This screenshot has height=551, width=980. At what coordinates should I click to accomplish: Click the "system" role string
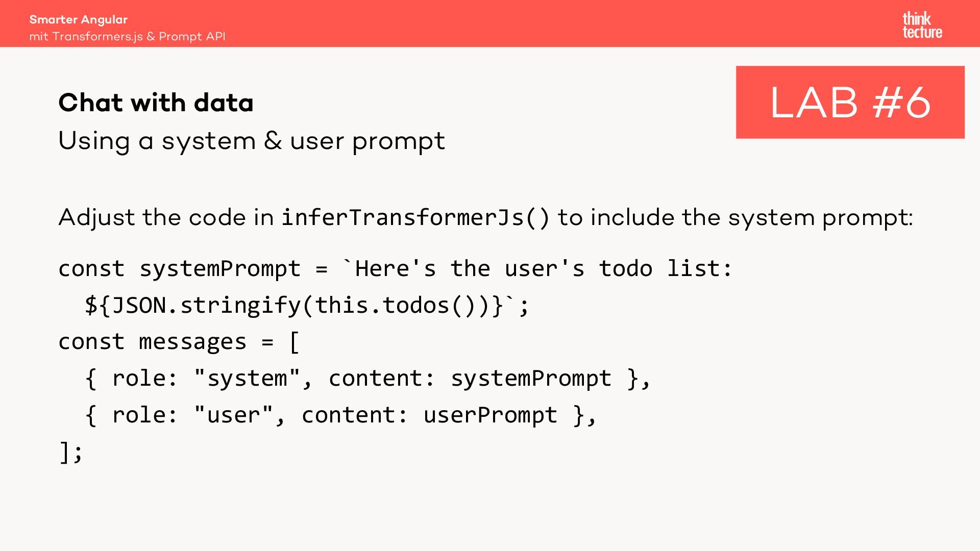click(247, 379)
